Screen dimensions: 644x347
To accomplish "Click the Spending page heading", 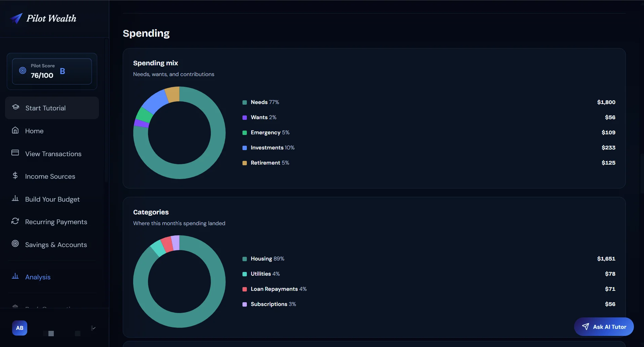I will point(146,33).
